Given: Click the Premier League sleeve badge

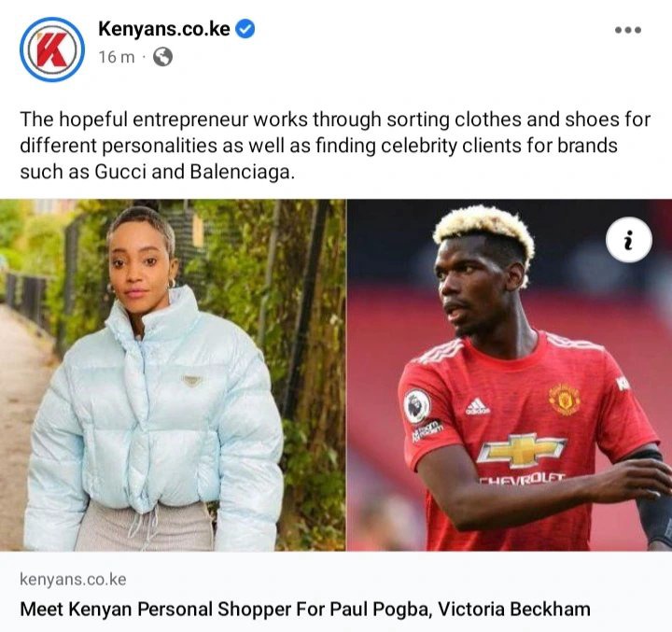Looking at the screenshot, I should click(x=417, y=405).
